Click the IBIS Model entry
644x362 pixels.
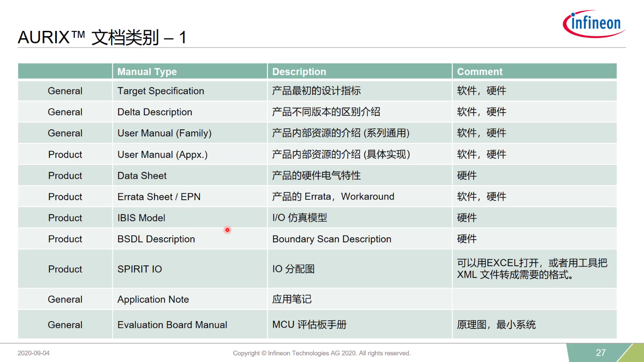coord(141,218)
